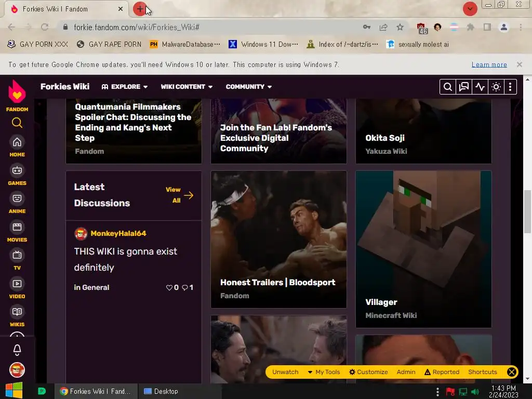
Task: Open the TV section in the sidebar
Action: point(17,260)
